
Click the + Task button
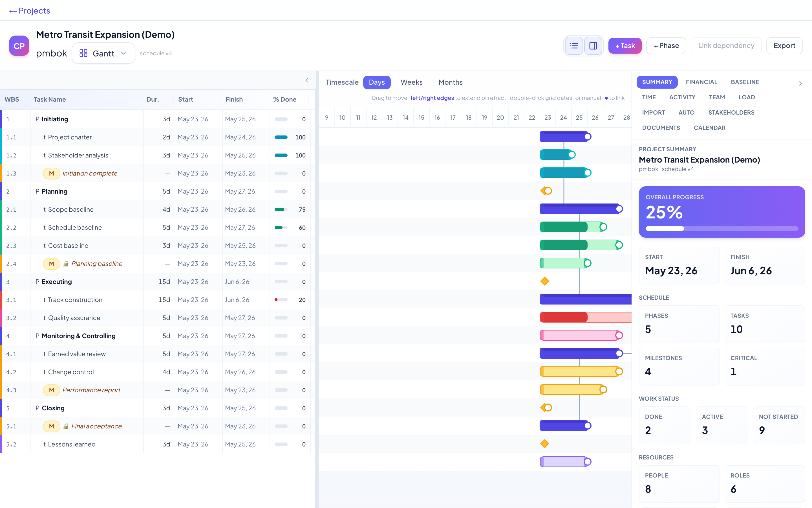625,46
